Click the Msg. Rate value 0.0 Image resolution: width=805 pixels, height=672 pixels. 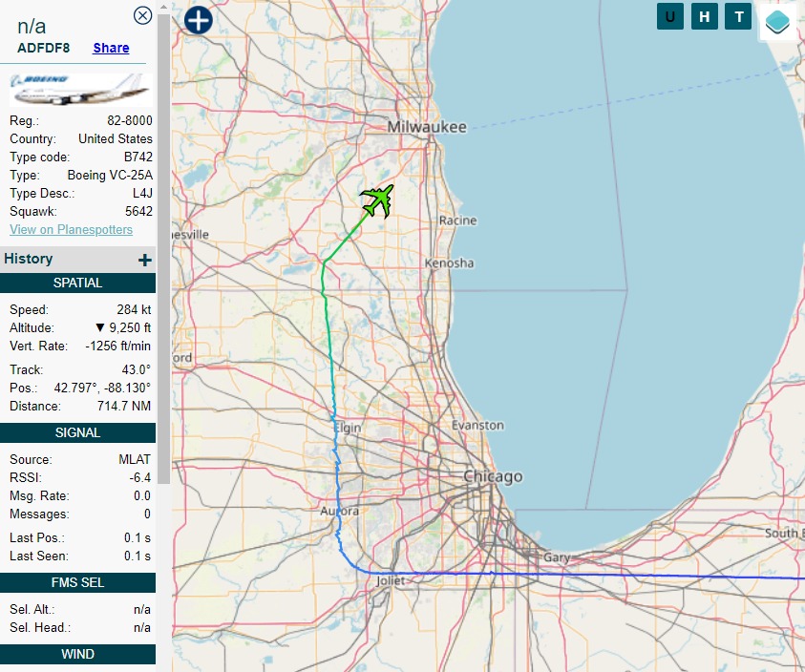click(142, 496)
